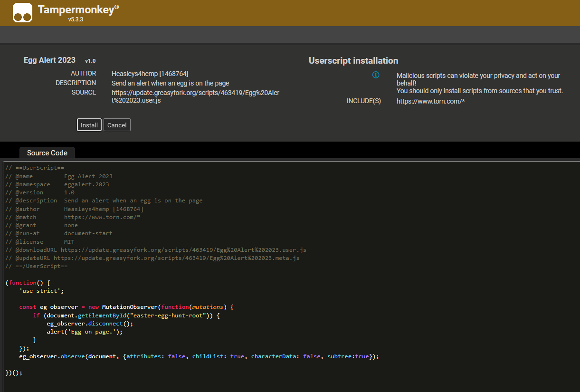This screenshot has width=580, height=392.
Task: Click the Tampermonkey logo icon
Action: [x=22, y=13]
